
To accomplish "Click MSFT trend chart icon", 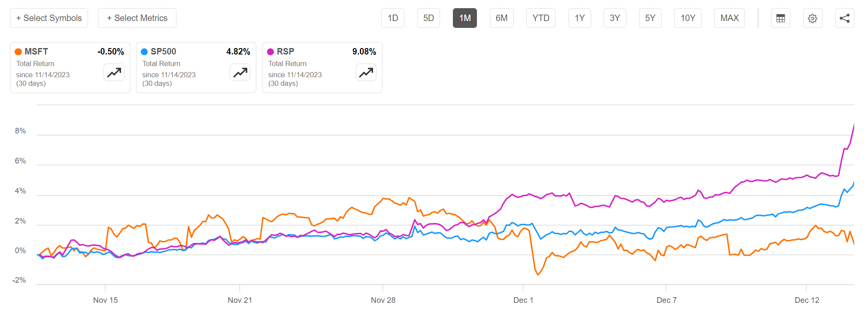I will coord(114,72).
